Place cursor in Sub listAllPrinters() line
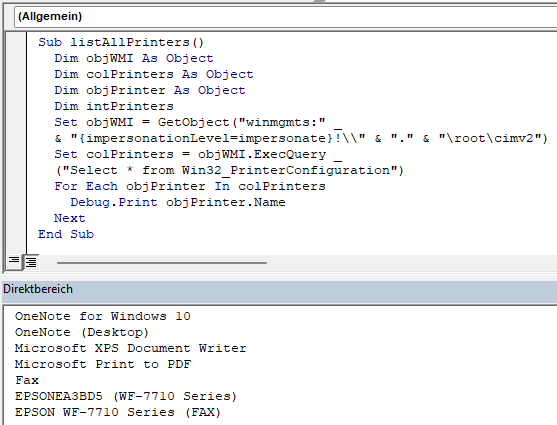557x425 pixels. click(121, 42)
